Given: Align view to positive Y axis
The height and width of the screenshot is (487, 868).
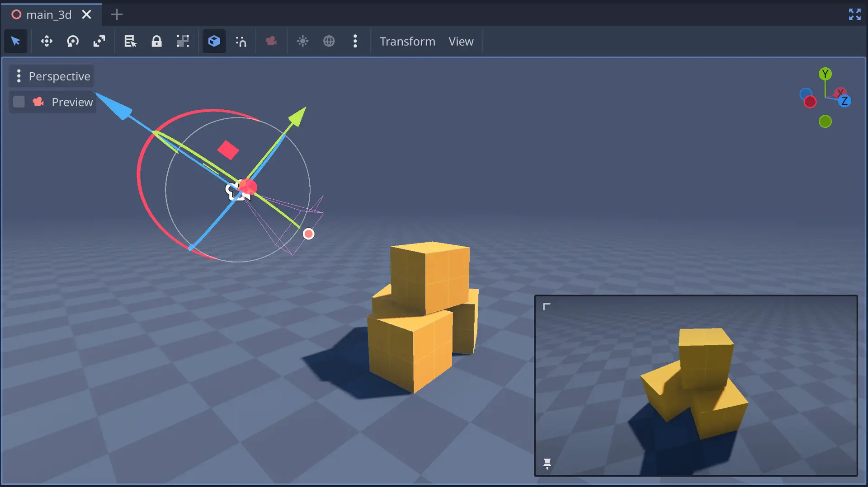Looking at the screenshot, I should [825, 74].
